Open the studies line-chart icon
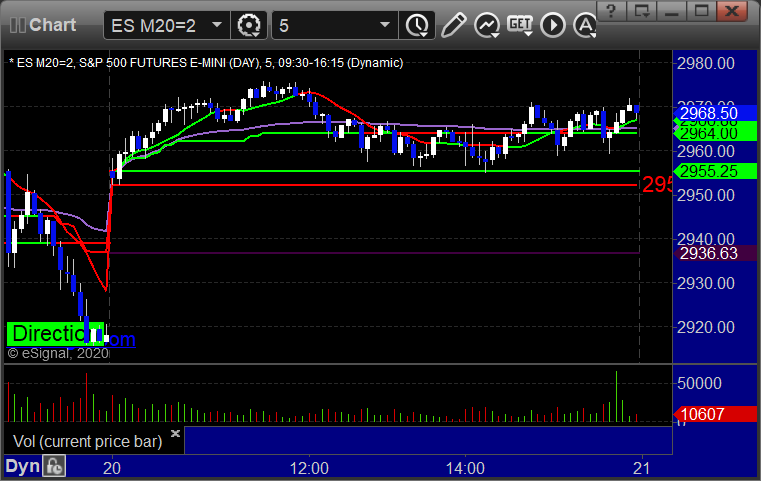 (487, 25)
